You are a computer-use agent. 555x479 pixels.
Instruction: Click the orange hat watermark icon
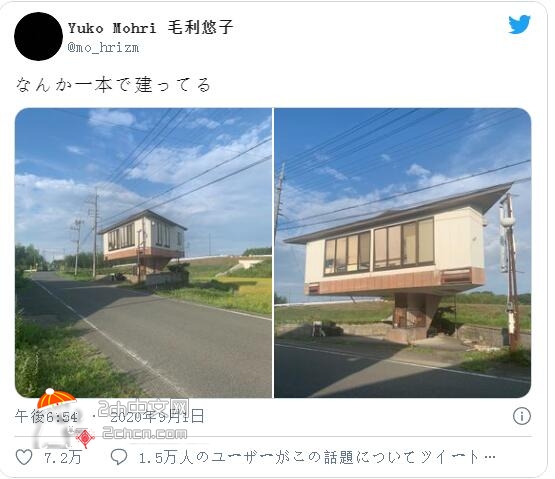56,399
